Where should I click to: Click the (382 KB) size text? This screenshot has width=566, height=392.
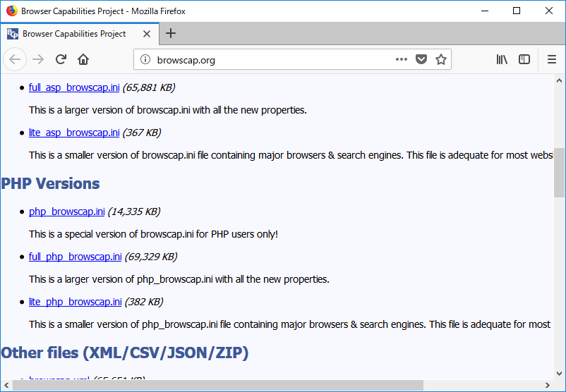[x=144, y=302]
